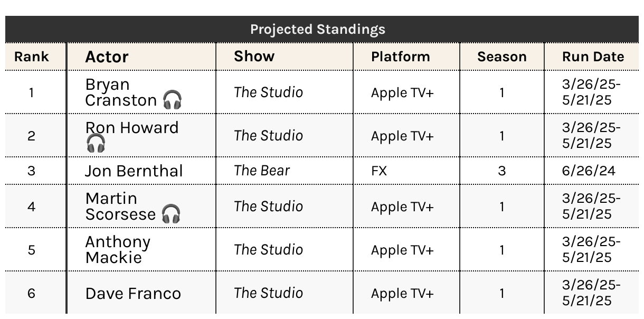Image resolution: width=644 pixels, height=319 pixels.
Task: Click the Run Date column header
Action: pos(593,57)
